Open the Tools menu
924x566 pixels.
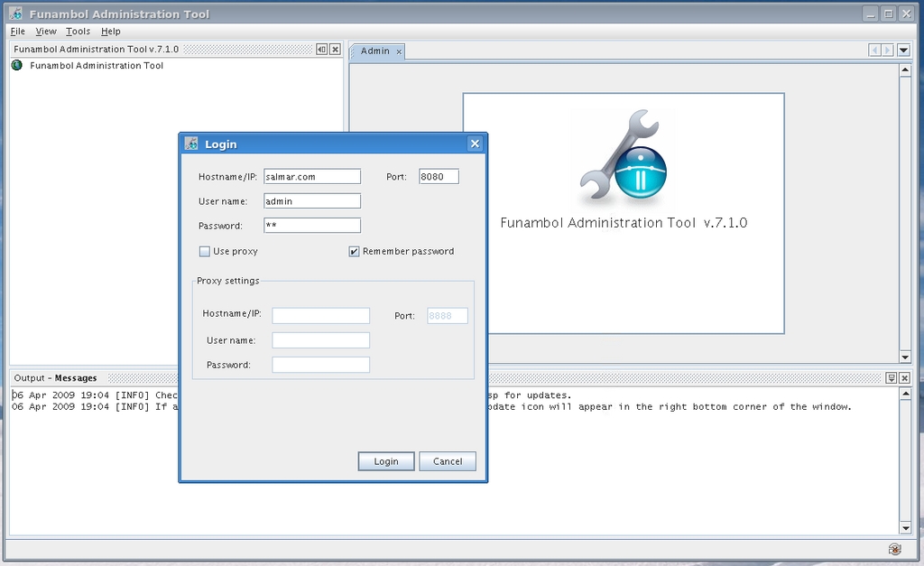tap(78, 32)
